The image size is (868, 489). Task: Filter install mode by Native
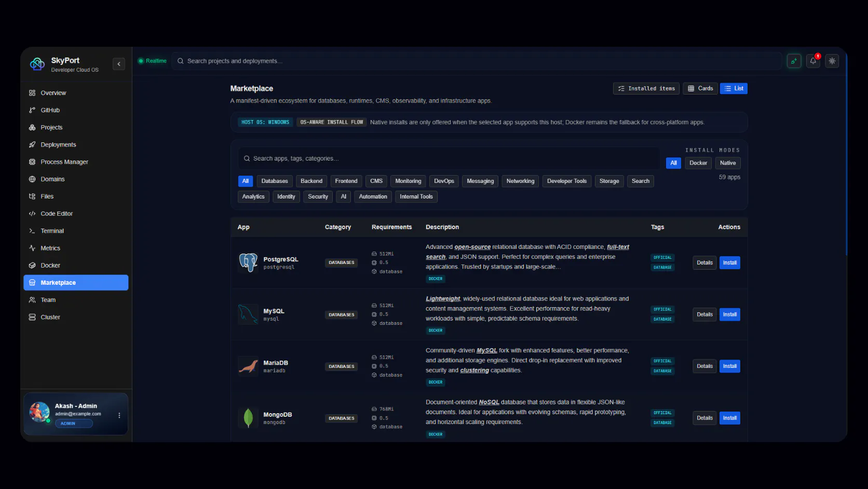click(728, 163)
